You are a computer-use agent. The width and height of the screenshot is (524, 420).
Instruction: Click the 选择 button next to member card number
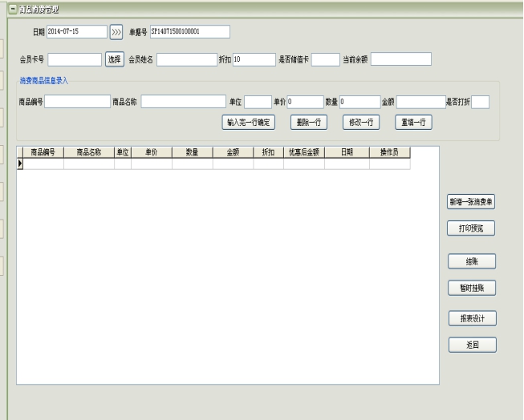point(115,59)
